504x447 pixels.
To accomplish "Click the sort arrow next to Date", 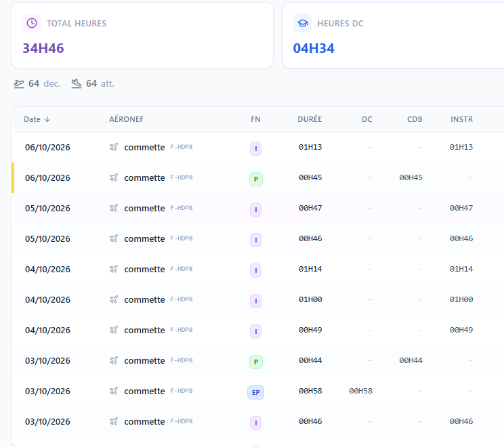I will point(47,120).
